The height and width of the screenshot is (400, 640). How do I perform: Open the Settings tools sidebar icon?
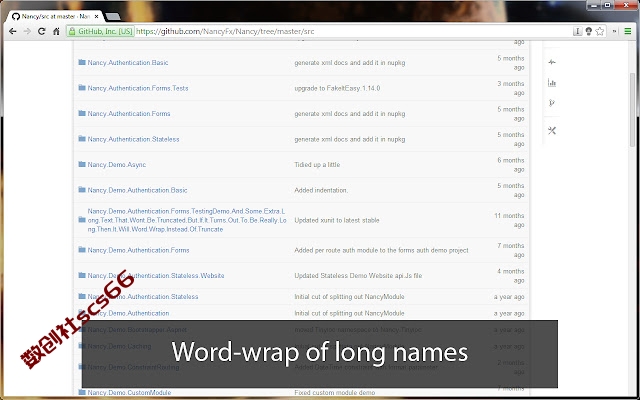552,131
